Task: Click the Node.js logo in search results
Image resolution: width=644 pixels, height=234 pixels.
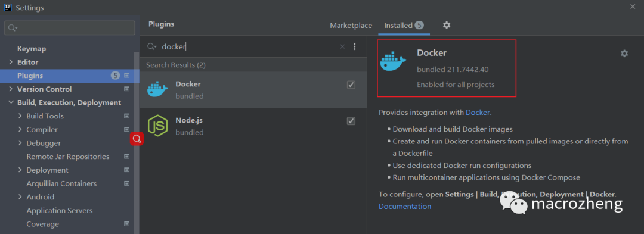Action: click(157, 126)
